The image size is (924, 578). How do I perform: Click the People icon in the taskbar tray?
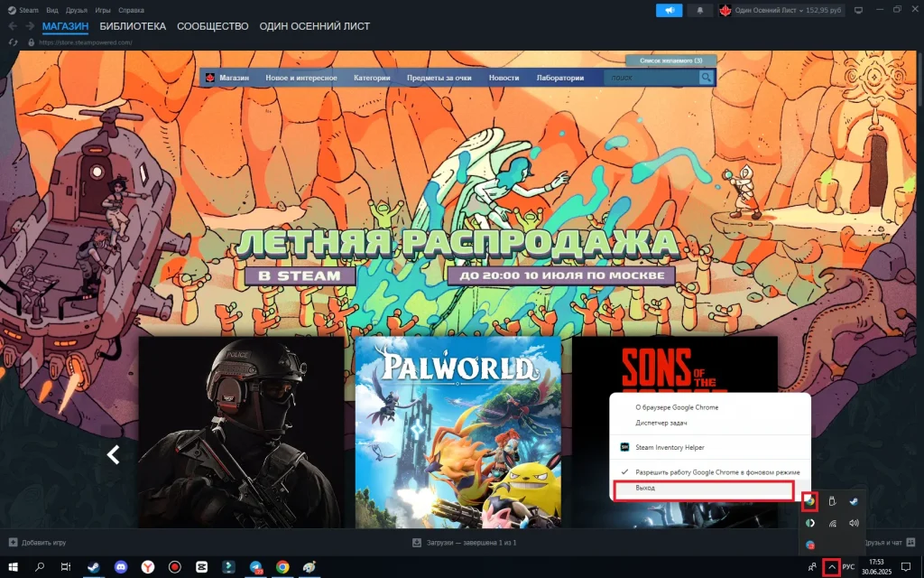[x=812, y=567]
